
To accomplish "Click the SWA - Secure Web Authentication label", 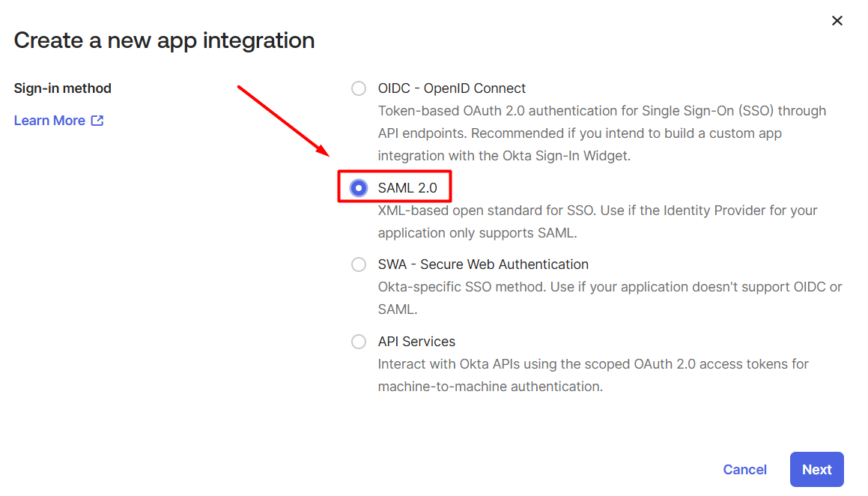I will [x=483, y=264].
